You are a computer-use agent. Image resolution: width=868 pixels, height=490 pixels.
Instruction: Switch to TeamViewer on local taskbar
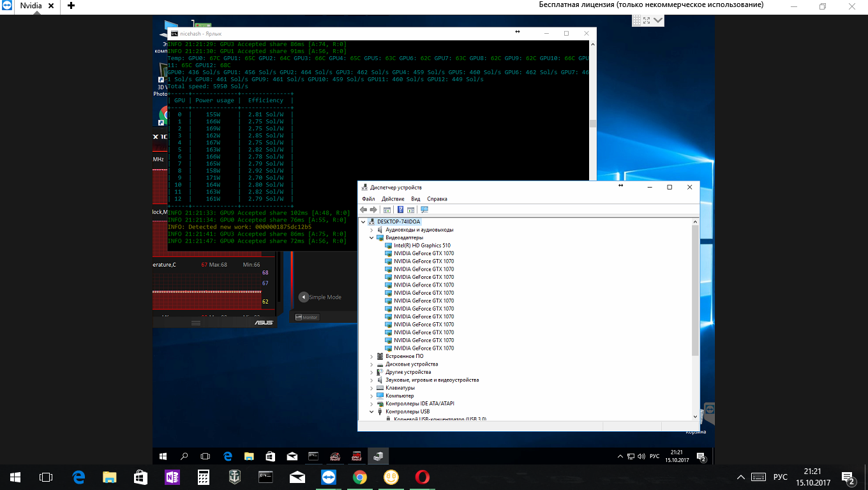tap(328, 477)
